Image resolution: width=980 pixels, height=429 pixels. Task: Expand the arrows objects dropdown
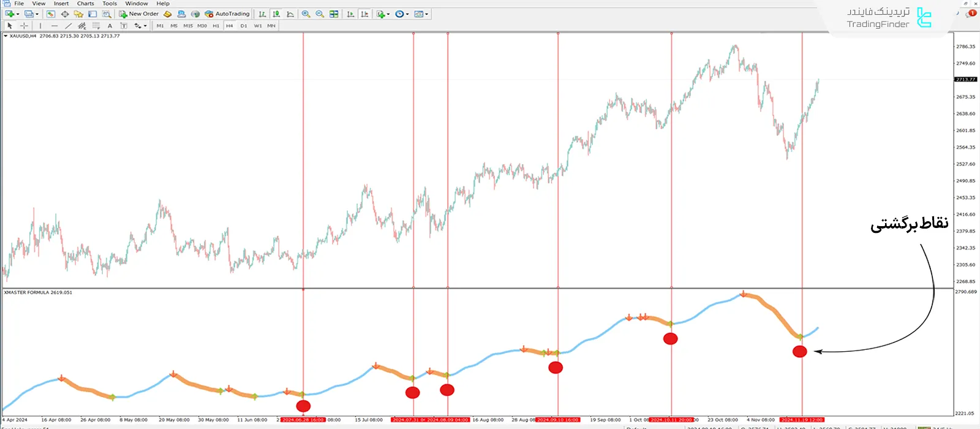tap(145, 26)
